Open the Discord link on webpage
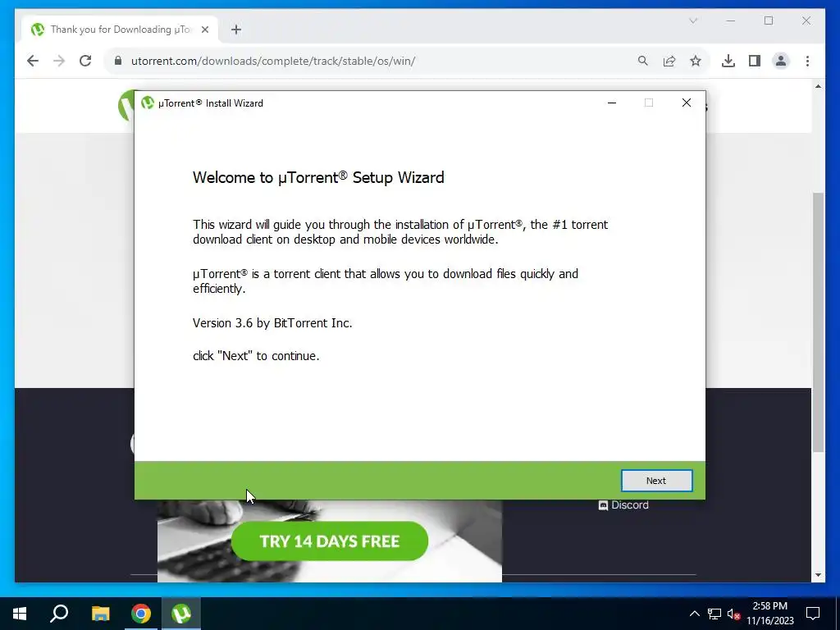 click(623, 505)
